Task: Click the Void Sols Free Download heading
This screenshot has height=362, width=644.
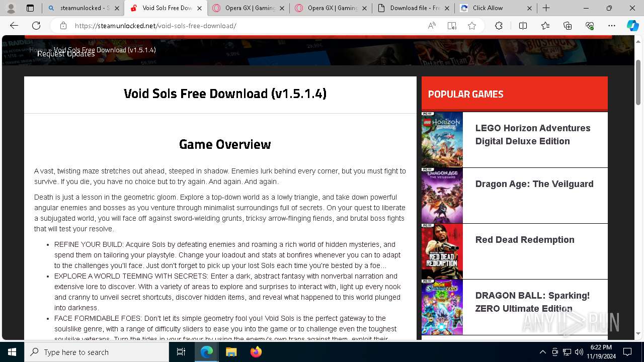Action: click(x=225, y=94)
